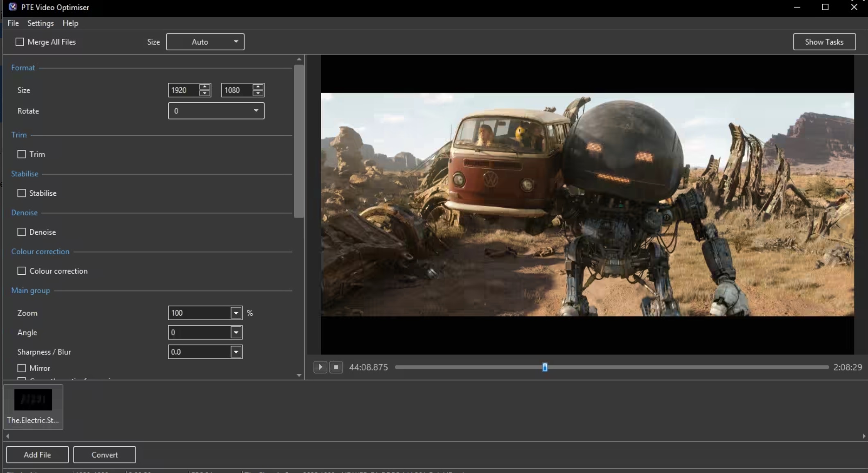Open the Angle dropdown arrow

pos(236,332)
